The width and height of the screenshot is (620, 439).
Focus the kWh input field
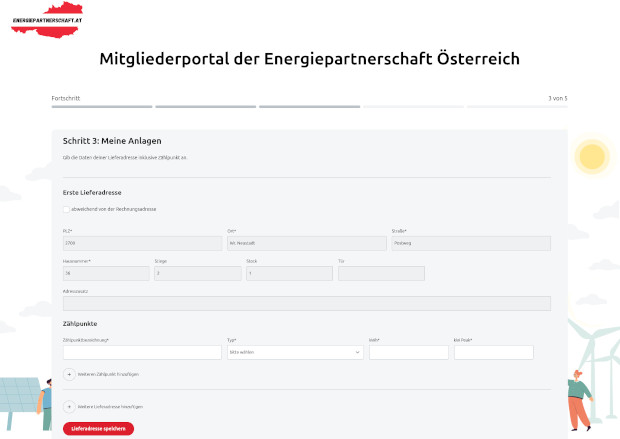click(408, 353)
